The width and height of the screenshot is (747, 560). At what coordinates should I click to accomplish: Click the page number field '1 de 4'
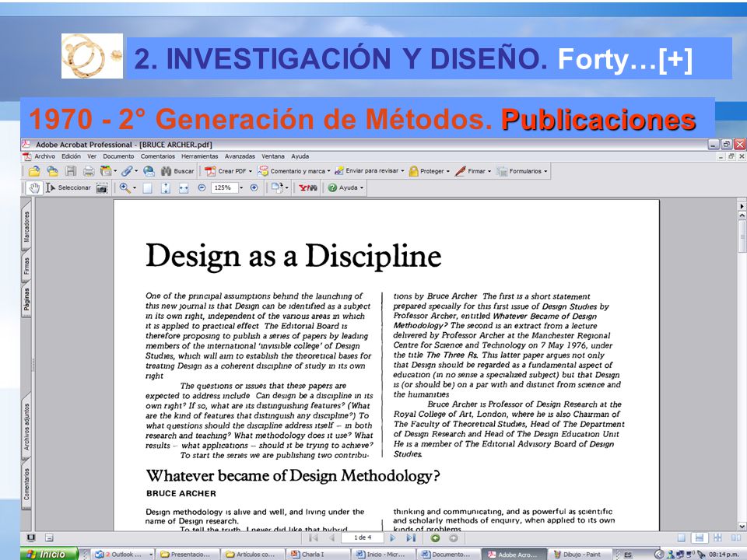(x=363, y=537)
